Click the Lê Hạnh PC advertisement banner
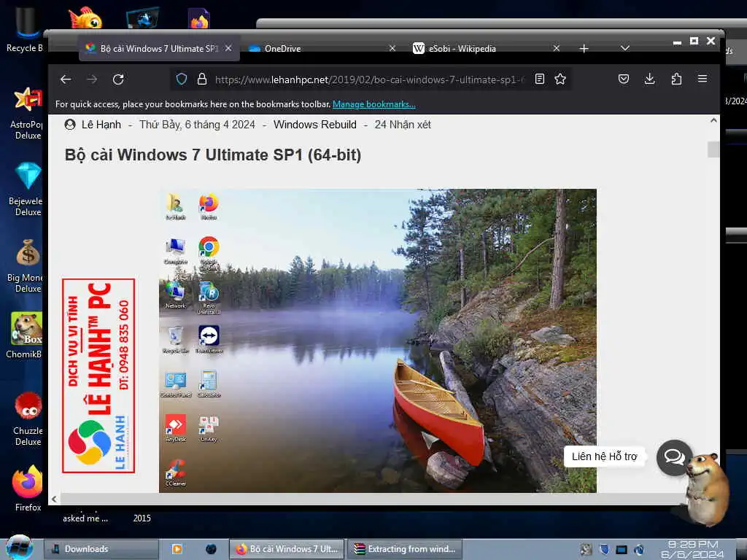Viewport: 747px width, 560px height. click(x=98, y=376)
